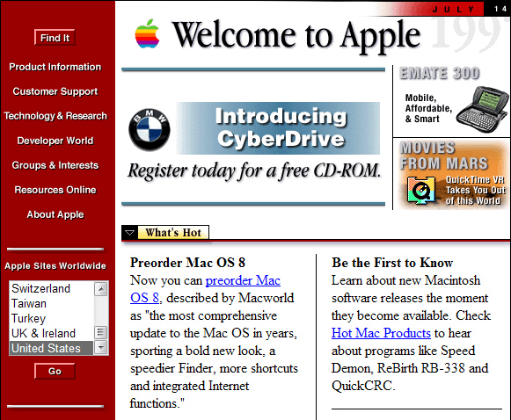Image resolution: width=511 pixels, height=420 pixels.
Task: Open the preorder Mac OS 8 link
Action: point(205,289)
